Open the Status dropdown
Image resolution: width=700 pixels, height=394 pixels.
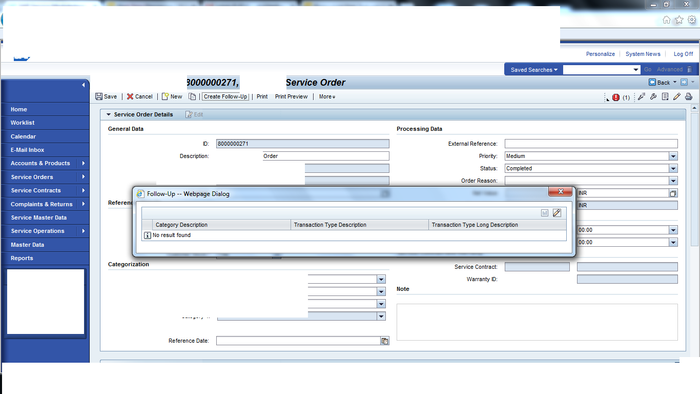click(x=673, y=169)
